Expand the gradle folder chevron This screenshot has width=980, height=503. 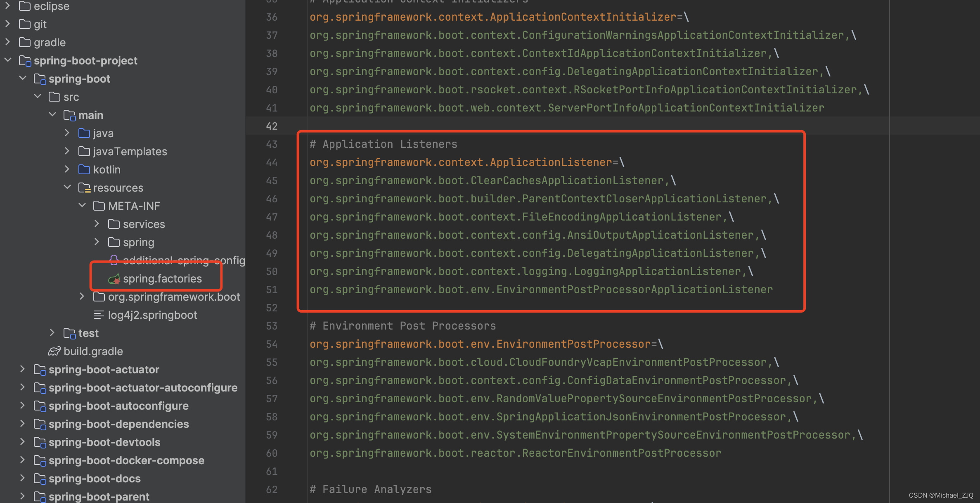point(7,42)
